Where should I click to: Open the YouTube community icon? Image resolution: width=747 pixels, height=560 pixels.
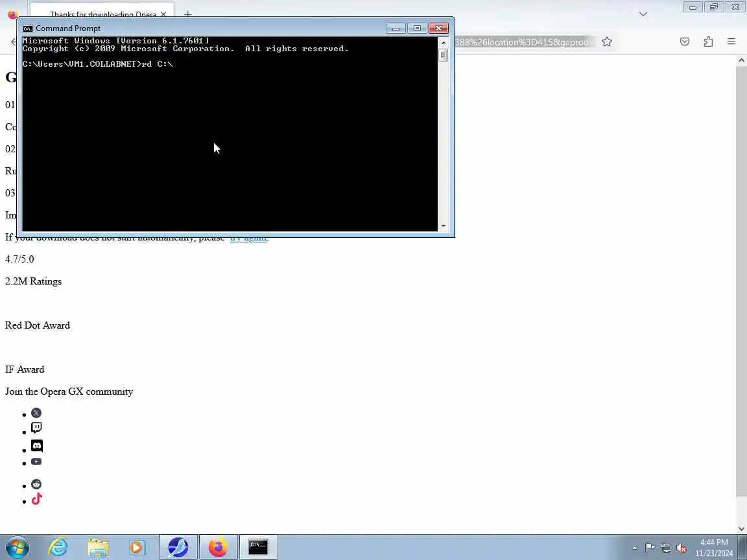pos(36,461)
